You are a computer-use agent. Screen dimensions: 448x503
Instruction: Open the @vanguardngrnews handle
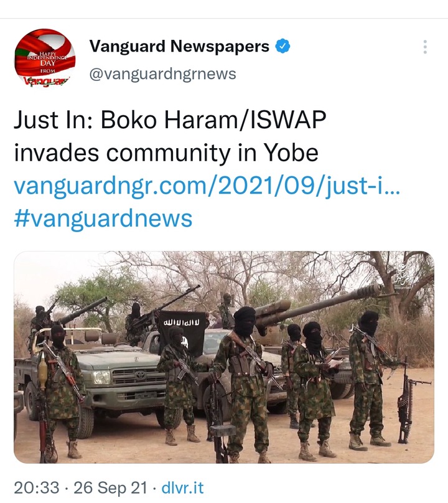162,74
